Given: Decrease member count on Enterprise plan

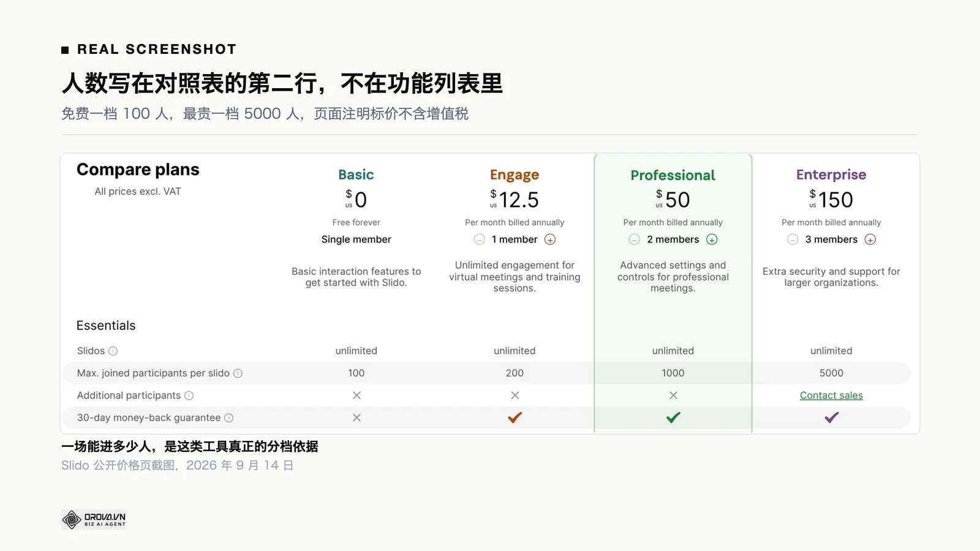Looking at the screenshot, I should (793, 239).
